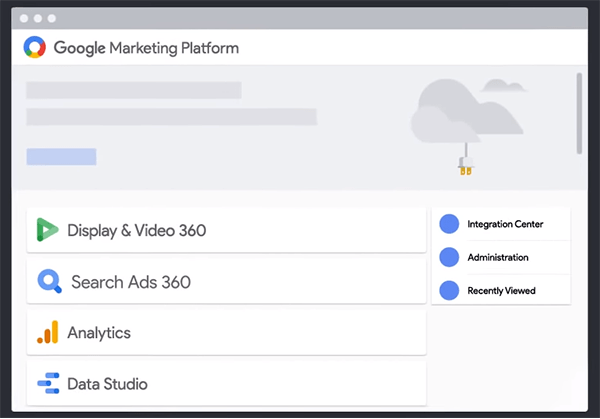Click the Display & Video 360 play icon
The width and height of the screenshot is (600, 419).
coord(47,230)
